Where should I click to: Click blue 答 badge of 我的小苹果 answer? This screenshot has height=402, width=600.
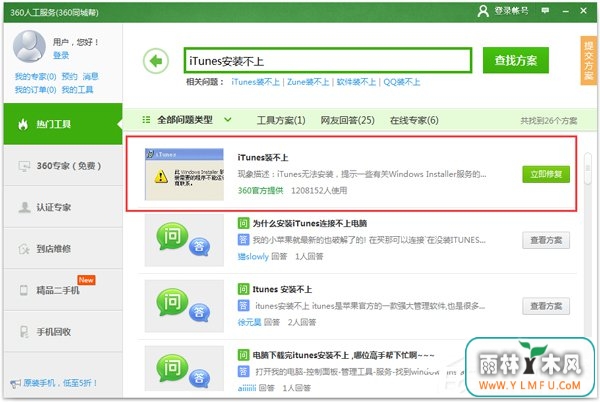click(x=243, y=240)
